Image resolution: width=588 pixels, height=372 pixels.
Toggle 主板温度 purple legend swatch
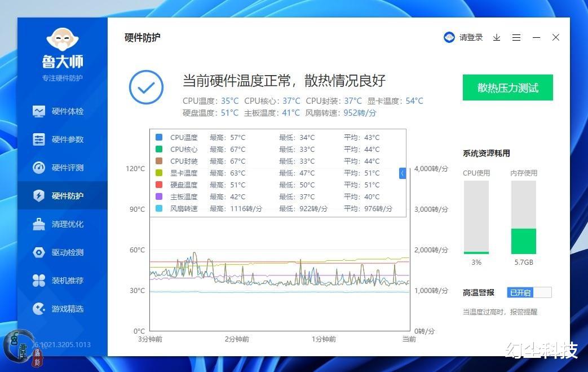point(159,196)
